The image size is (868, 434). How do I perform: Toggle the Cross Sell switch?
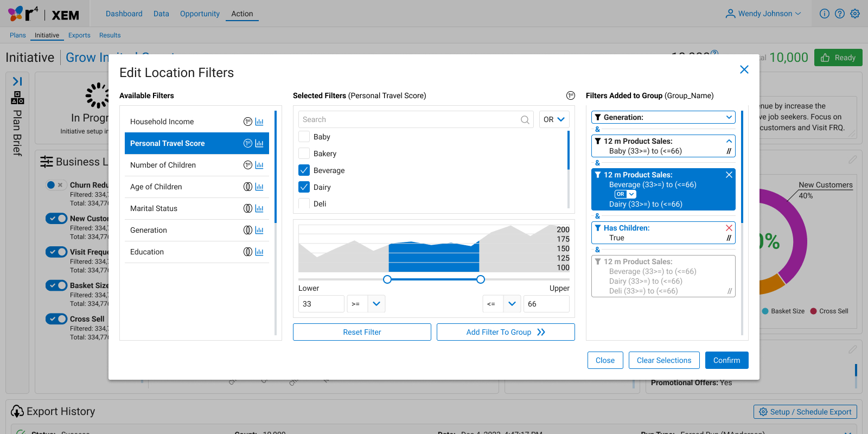click(x=56, y=319)
